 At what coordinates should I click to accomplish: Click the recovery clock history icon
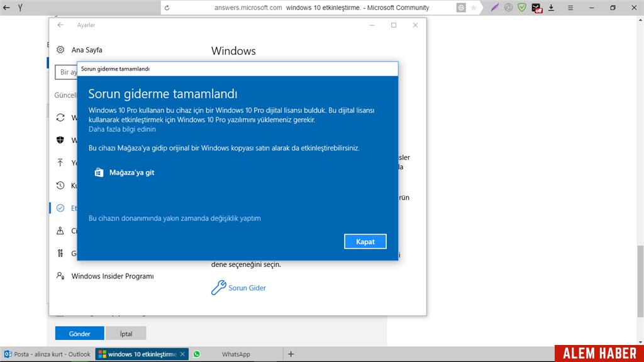(x=60, y=185)
